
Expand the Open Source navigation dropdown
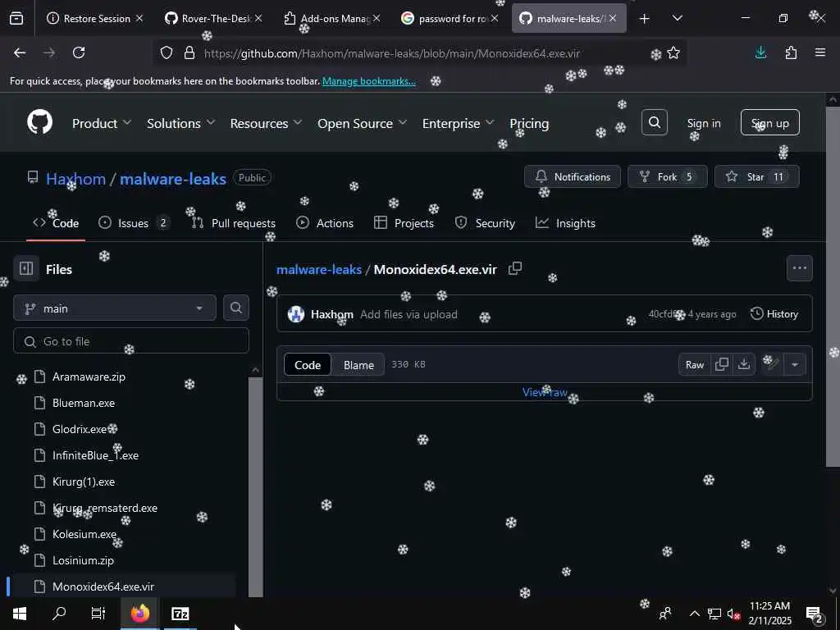(362, 123)
